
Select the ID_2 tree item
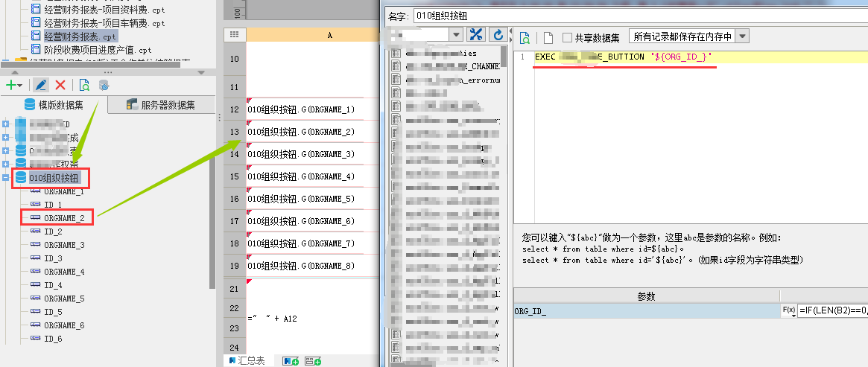[x=53, y=232]
